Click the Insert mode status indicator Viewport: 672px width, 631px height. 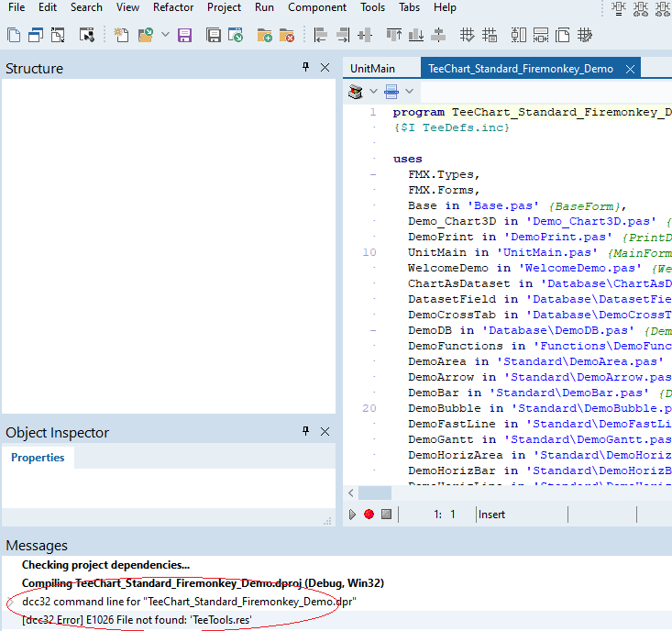pos(491,515)
